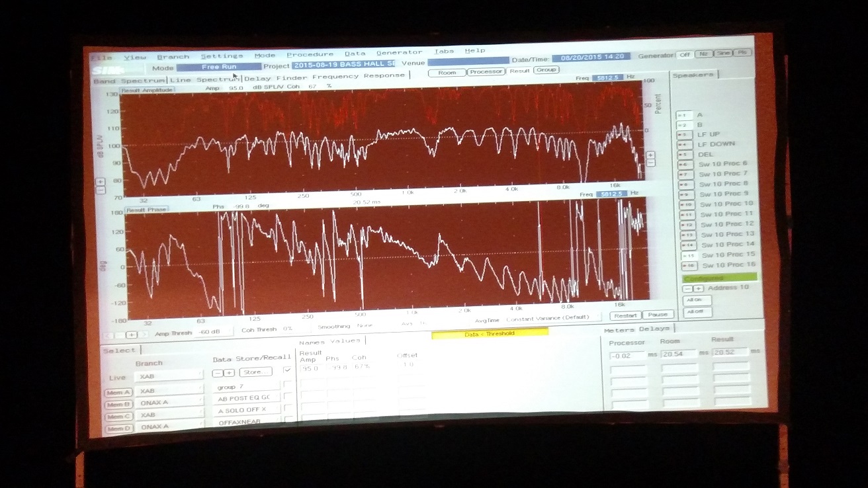Switch to Line Spectrum tab
The image size is (868, 488).
(x=204, y=79)
